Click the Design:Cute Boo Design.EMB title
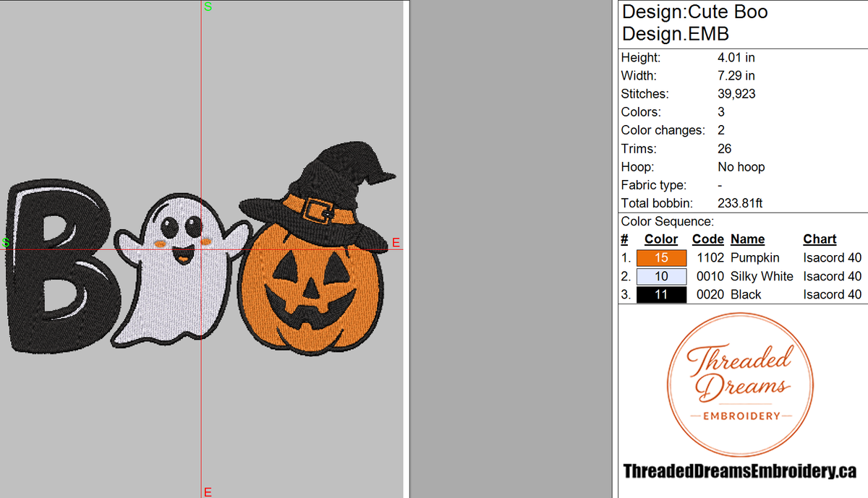This screenshot has width=868, height=498. 694,23
